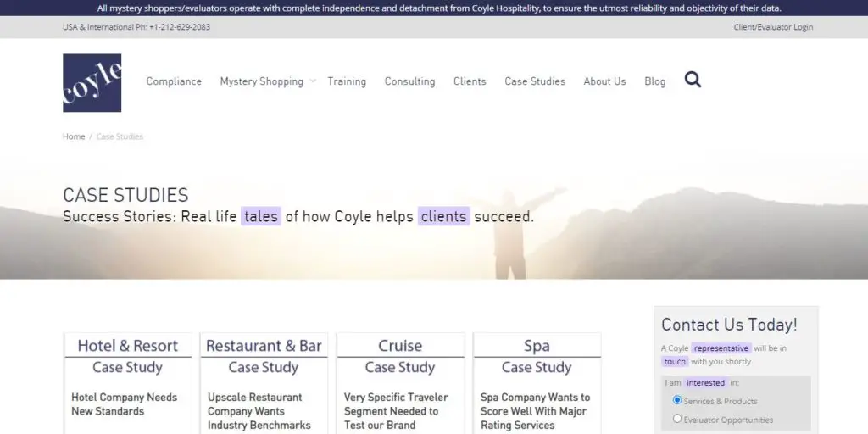Open the Cruise case study card
The width and height of the screenshot is (868, 434).
400,383
